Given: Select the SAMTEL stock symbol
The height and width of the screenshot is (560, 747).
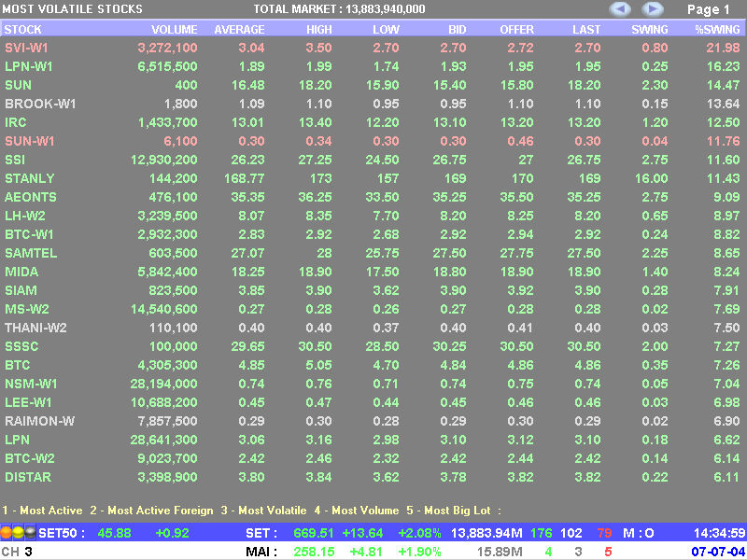Looking at the screenshot, I should [31, 253].
